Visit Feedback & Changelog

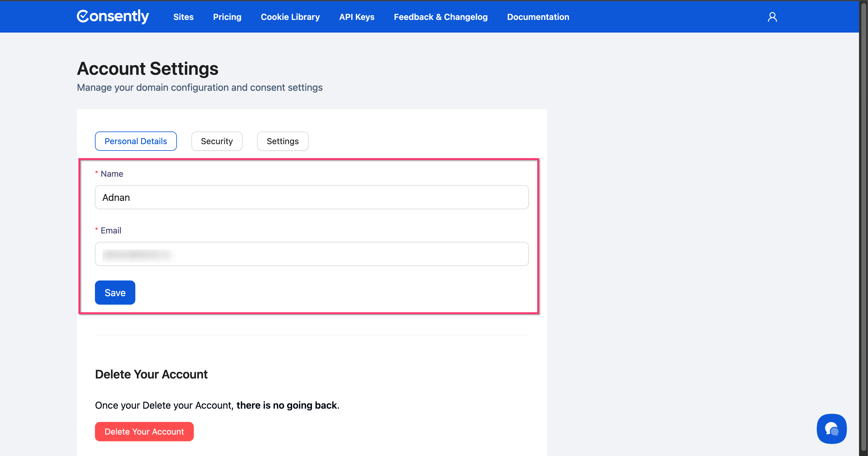(440, 17)
